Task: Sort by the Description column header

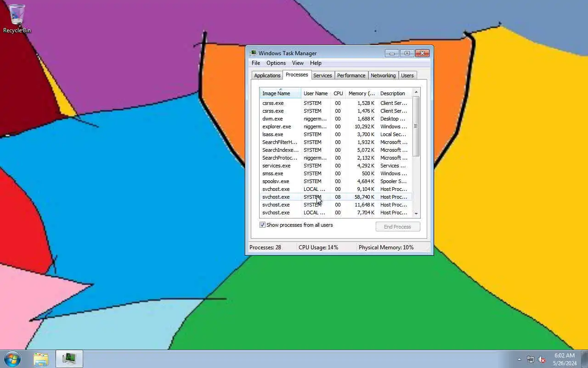Action: point(395,93)
